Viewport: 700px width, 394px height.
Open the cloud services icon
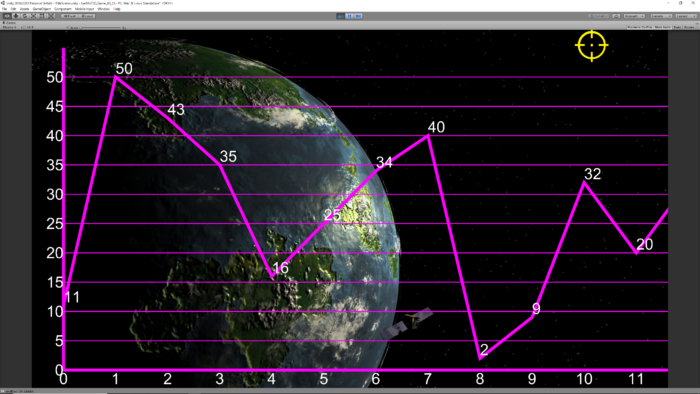coord(616,16)
